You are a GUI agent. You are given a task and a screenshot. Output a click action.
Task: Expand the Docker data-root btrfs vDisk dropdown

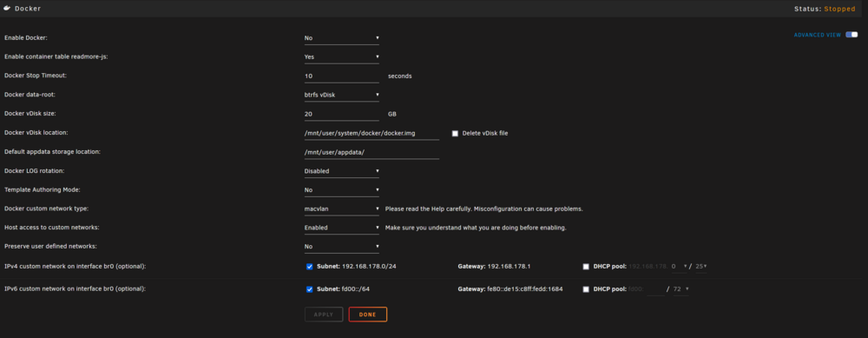pos(341,95)
